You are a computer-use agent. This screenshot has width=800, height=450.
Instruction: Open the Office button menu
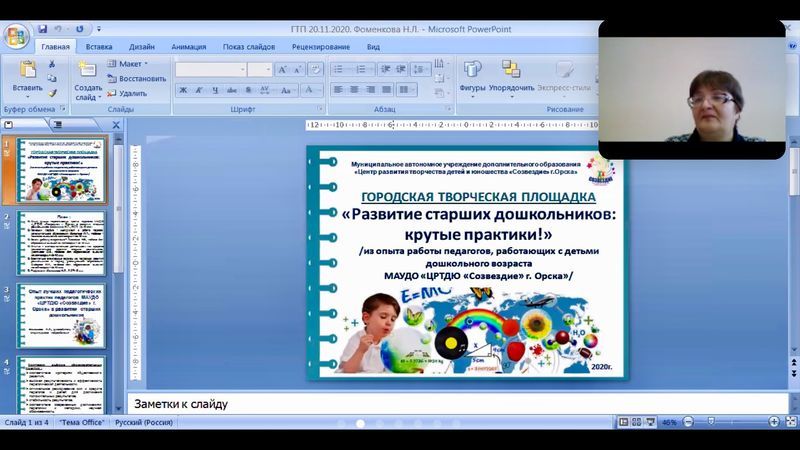coord(16,36)
